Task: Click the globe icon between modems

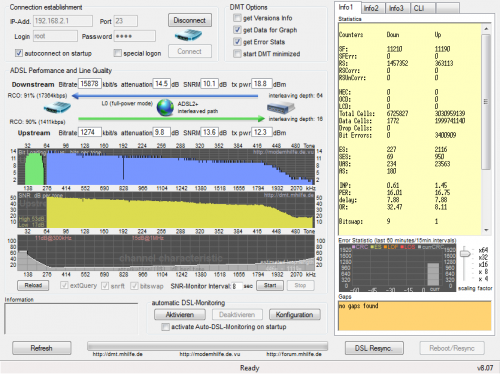Action: (x=165, y=107)
